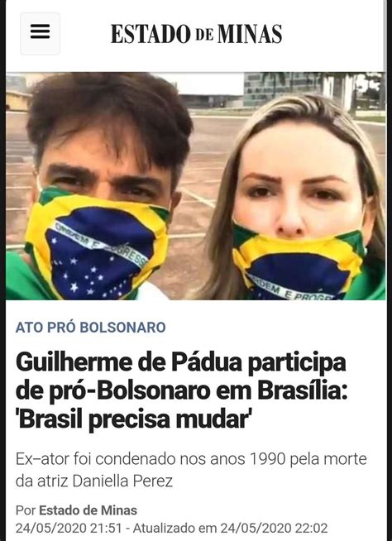
Task: Click the dark-haired man's forehead in the photo
Action: tap(103, 148)
